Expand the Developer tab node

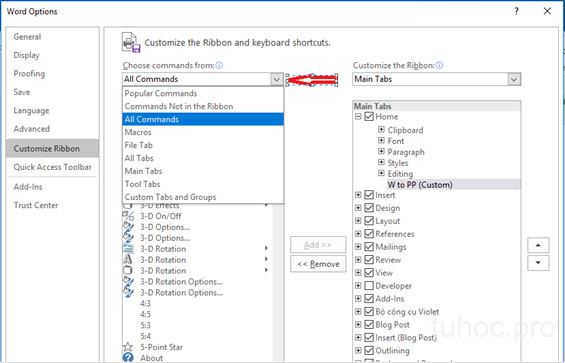[358, 286]
